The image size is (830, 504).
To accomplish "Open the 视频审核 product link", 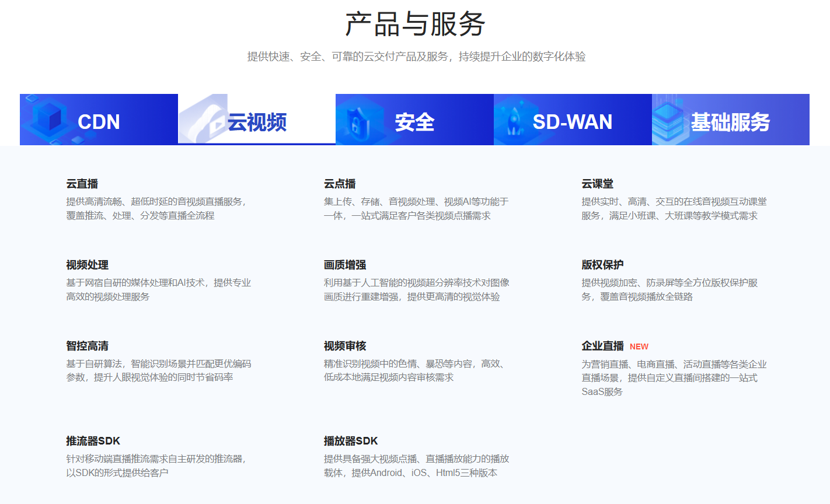I will [345, 346].
